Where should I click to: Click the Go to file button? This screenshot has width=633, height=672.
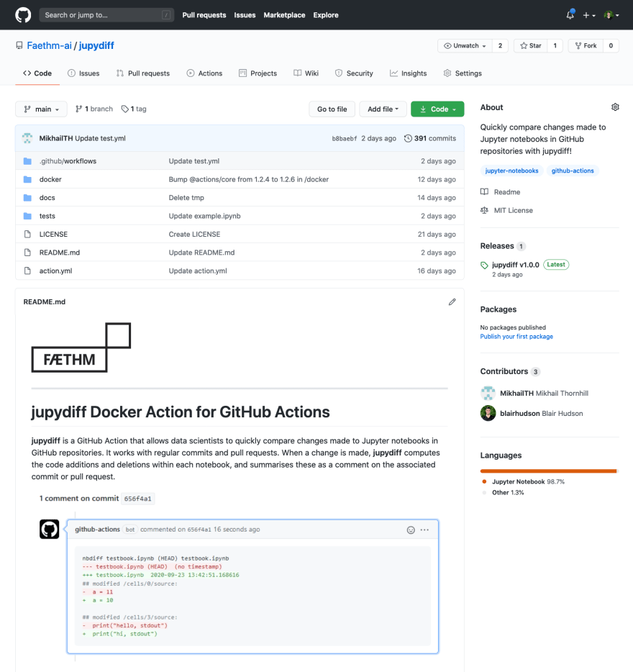pyautogui.click(x=332, y=109)
